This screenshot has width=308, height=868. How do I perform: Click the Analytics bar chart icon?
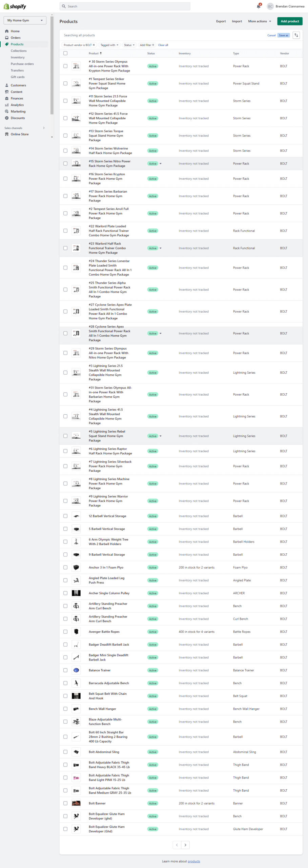click(7, 105)
